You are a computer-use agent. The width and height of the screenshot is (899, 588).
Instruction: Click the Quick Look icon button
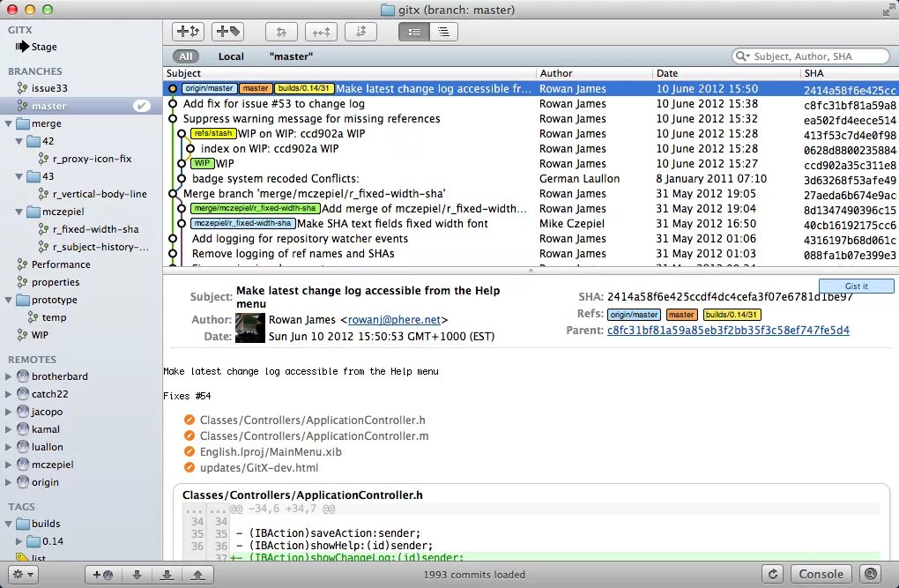tap(871, 574)
